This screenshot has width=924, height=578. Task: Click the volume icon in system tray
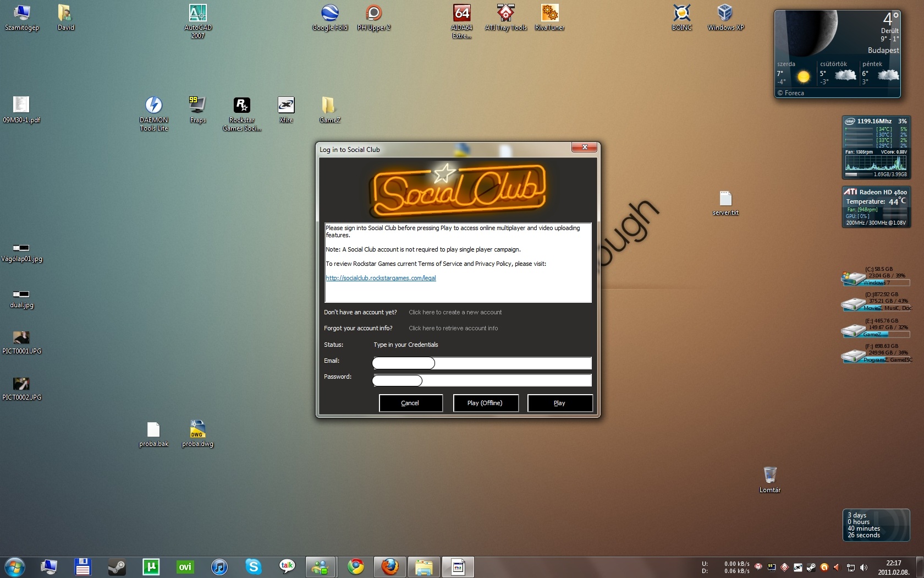pos(864,567)
